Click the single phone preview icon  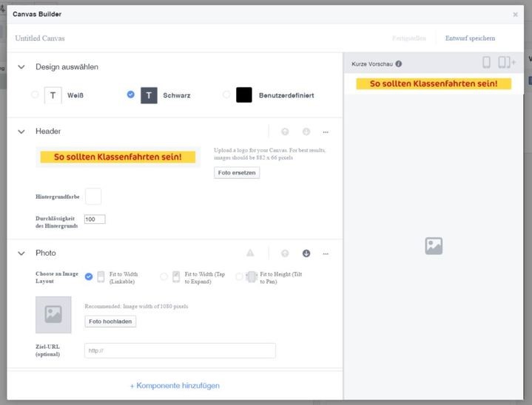486,63
